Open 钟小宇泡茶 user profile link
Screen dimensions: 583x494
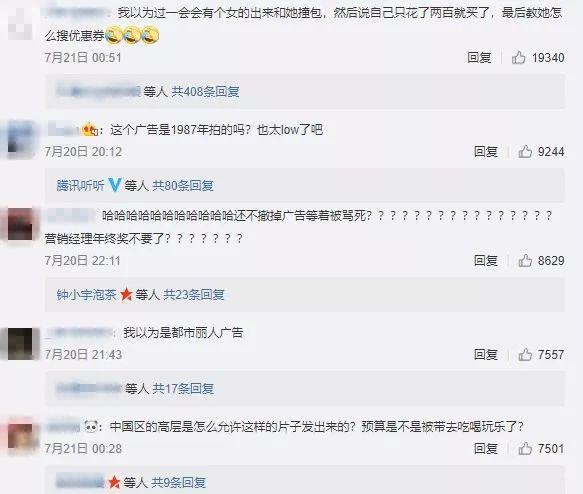pos(87,295)
